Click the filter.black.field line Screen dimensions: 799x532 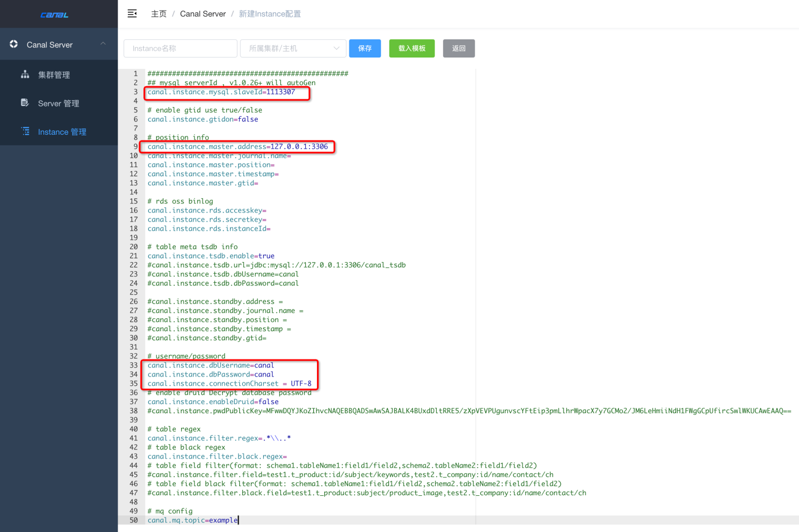point(367,493)
